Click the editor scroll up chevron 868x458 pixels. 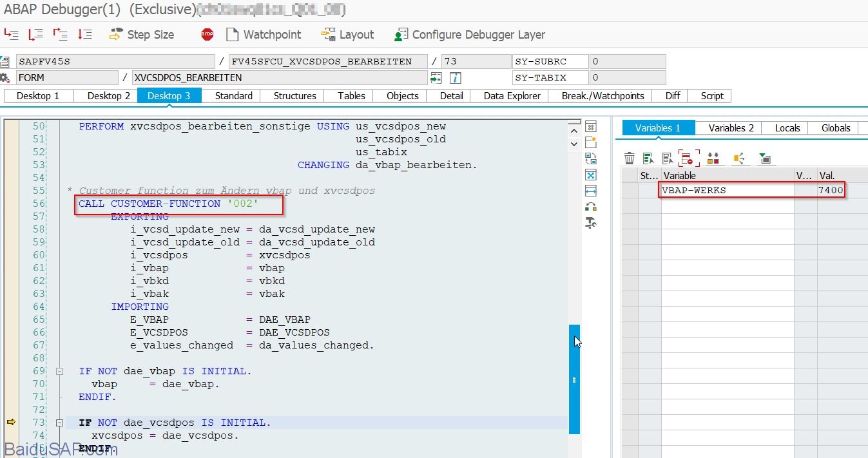tap(574, 131)
